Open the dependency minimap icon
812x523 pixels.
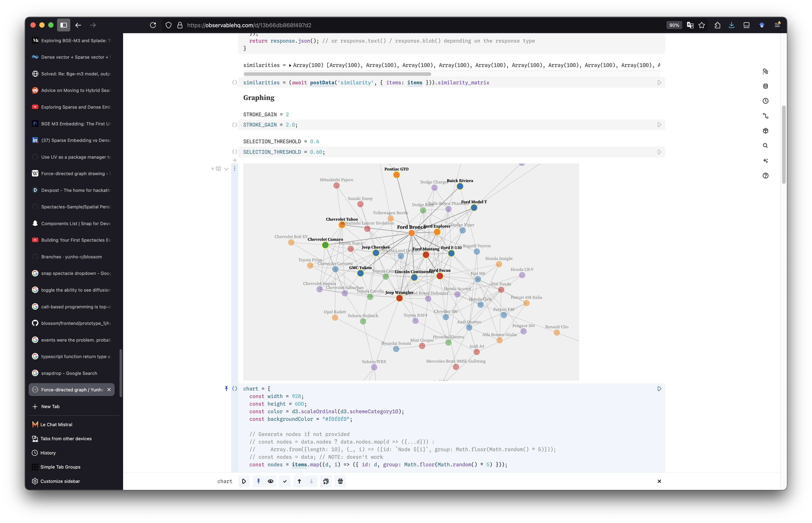[765, 116]
